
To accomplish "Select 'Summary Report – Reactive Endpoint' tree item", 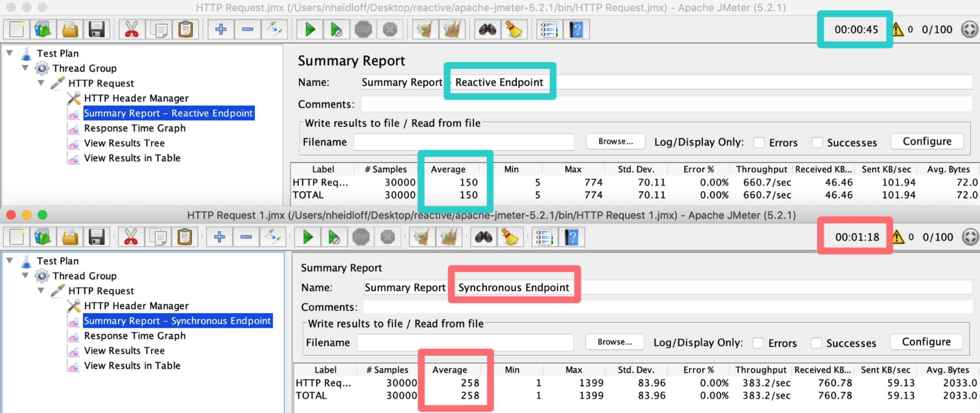I will (168, 113).
